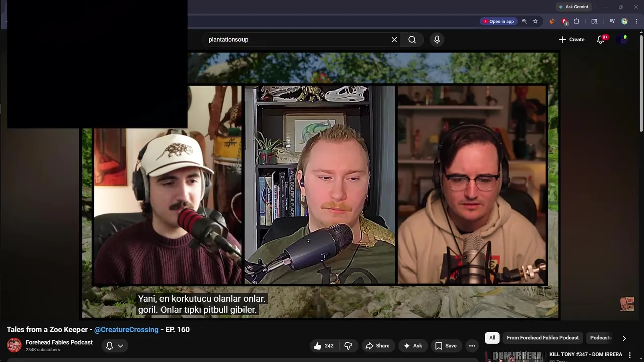
Task: Open the browser zoom magnifier icon
Action: (x=524, y=21)
